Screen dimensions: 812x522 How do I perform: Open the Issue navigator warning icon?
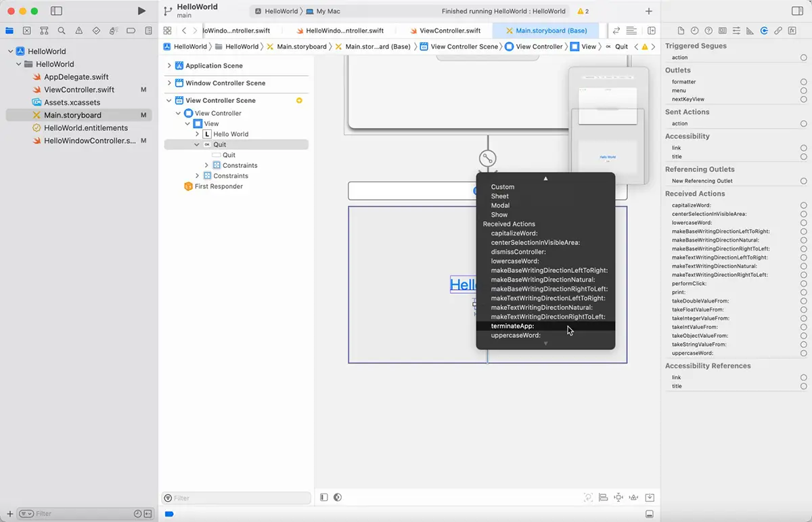point(79,30)
